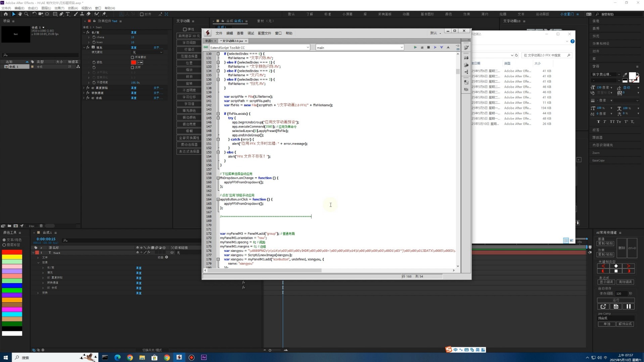Open the main engine dropdown
The height and width of the screenshot is (362, 644).
[x=360, y=48]
